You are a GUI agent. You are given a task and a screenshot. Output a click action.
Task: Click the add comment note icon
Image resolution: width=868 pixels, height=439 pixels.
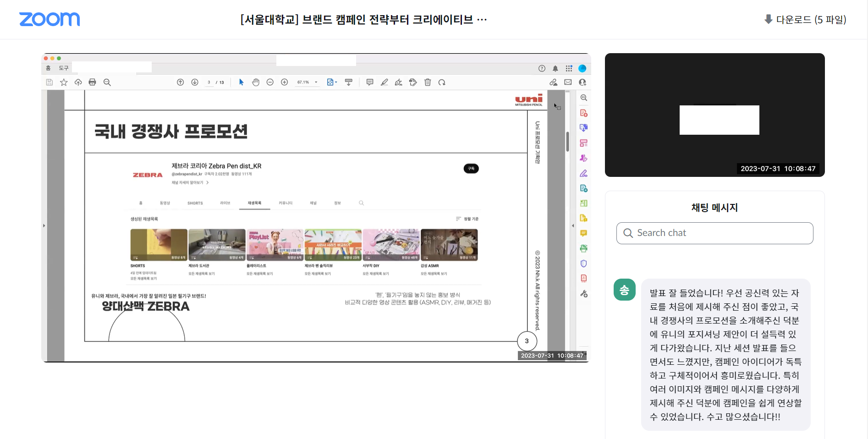(x=370, y=82)
